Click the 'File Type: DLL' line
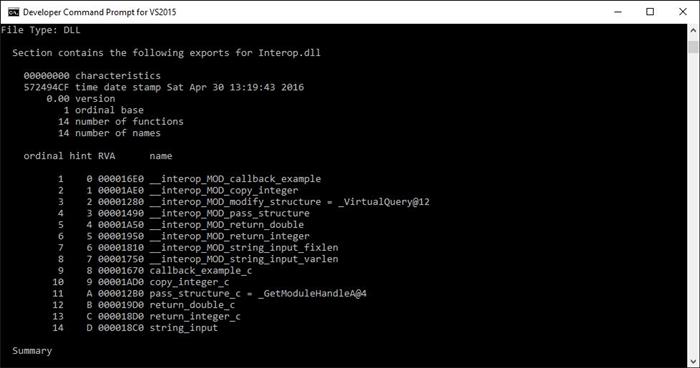The width and height of the screenshot is (700, 368). tap(41, 30)
